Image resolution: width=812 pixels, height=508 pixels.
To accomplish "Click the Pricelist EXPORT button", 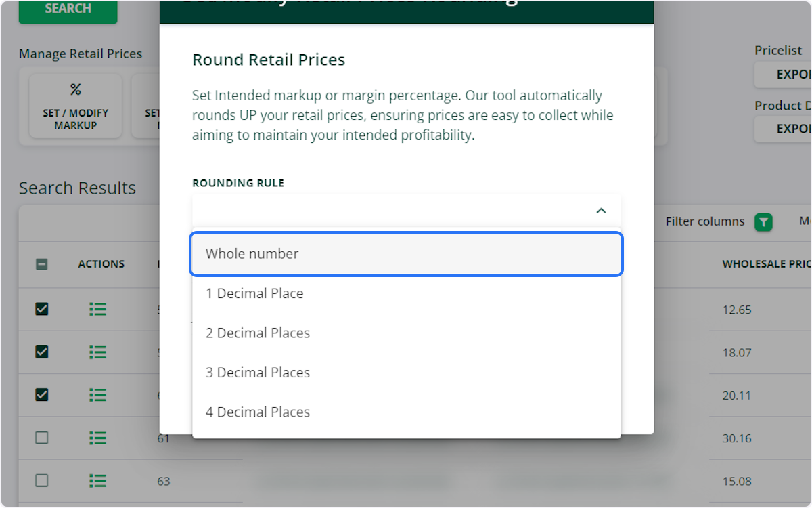I will click(x=783, y=75).
